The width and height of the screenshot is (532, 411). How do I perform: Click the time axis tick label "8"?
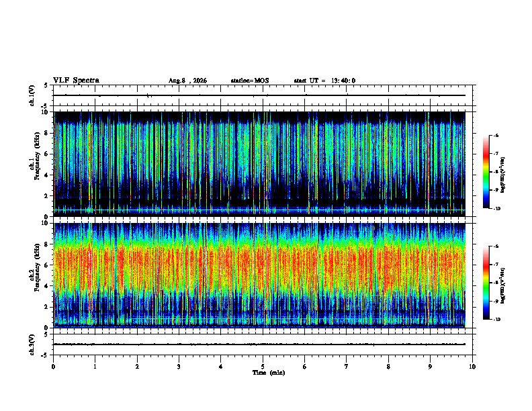coord(388,367)
